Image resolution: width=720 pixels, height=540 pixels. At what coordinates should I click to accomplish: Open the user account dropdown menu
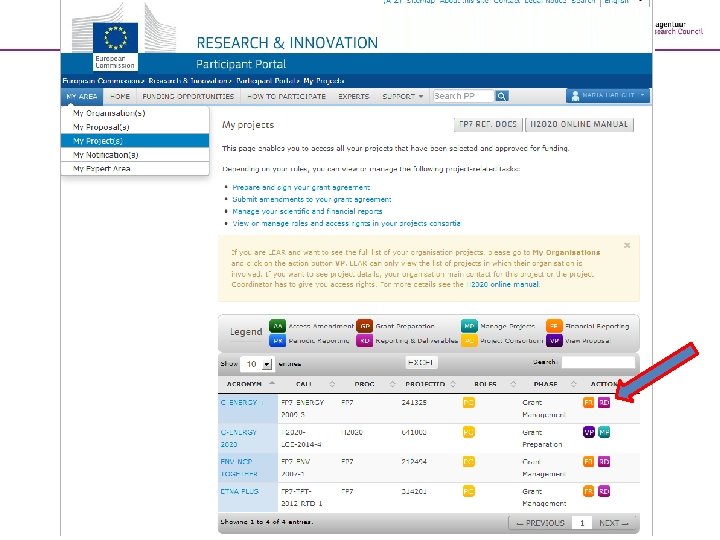click(x=608, y=96)
